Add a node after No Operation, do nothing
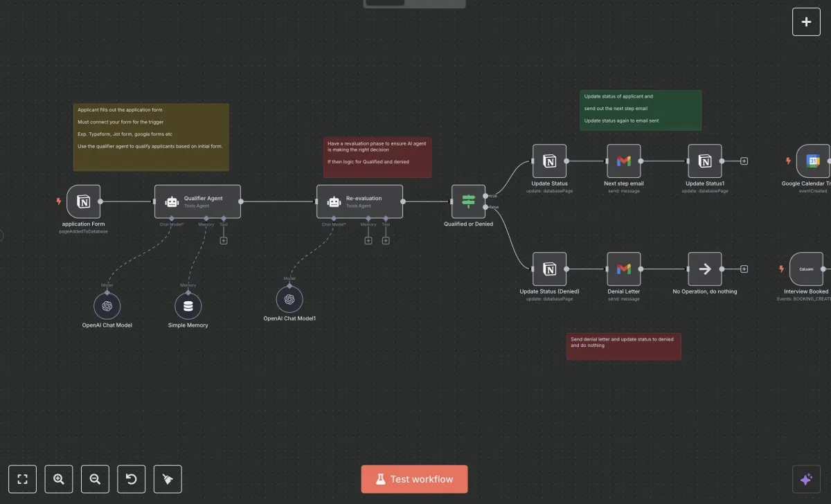Image resolution: width=831 pixels, height=504 pixels. pyautogui.click(x=744, y=269)
